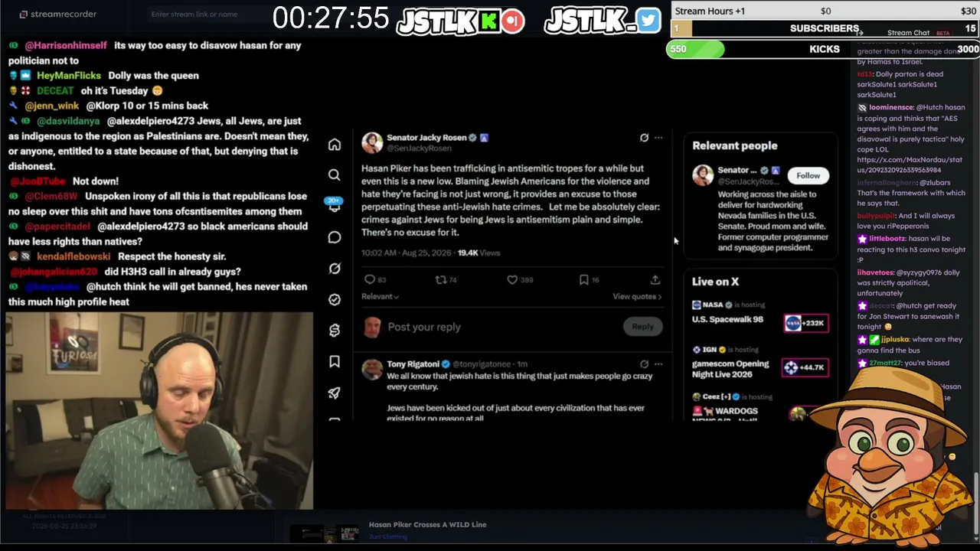Expand the Relevant replies sort dropdown
980x551 pixels.
point(380,296)
